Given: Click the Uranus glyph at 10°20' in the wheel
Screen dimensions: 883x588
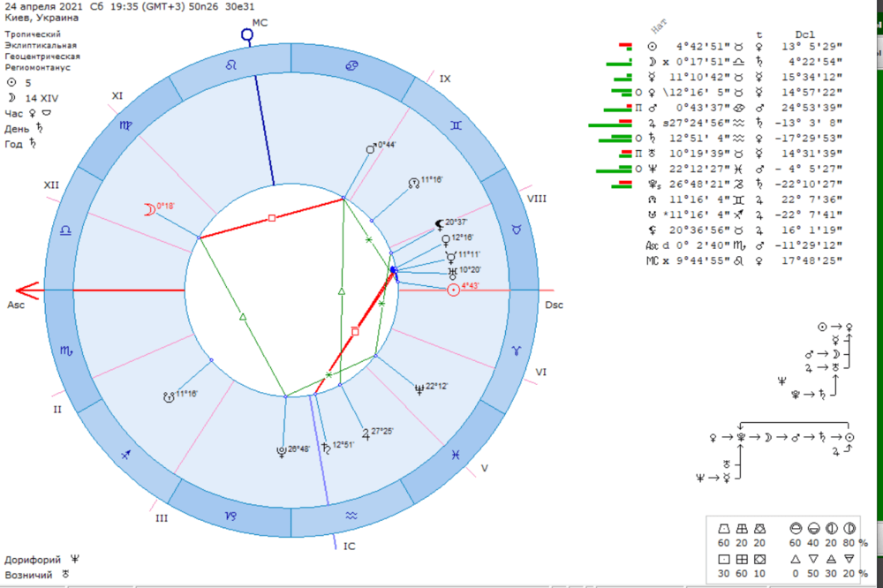Looking at the screenshot, I should click(453, 273).
